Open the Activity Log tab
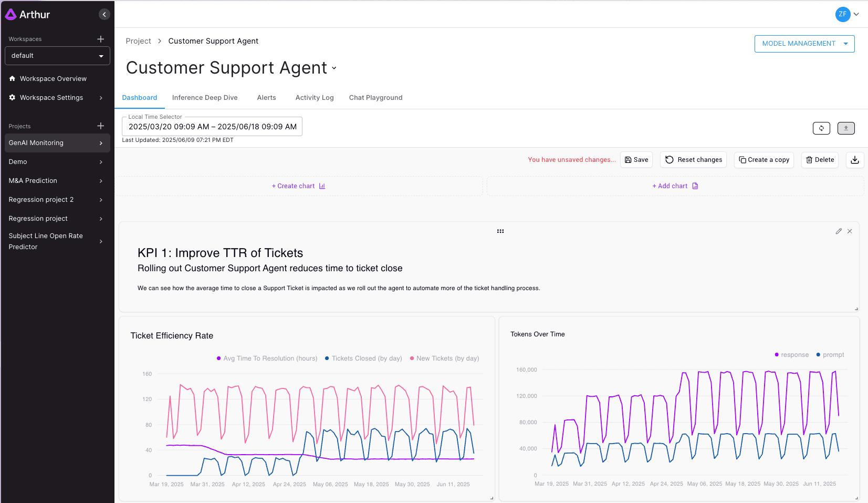Viewport: 868px width, 503px height. [x=314, y=97]
